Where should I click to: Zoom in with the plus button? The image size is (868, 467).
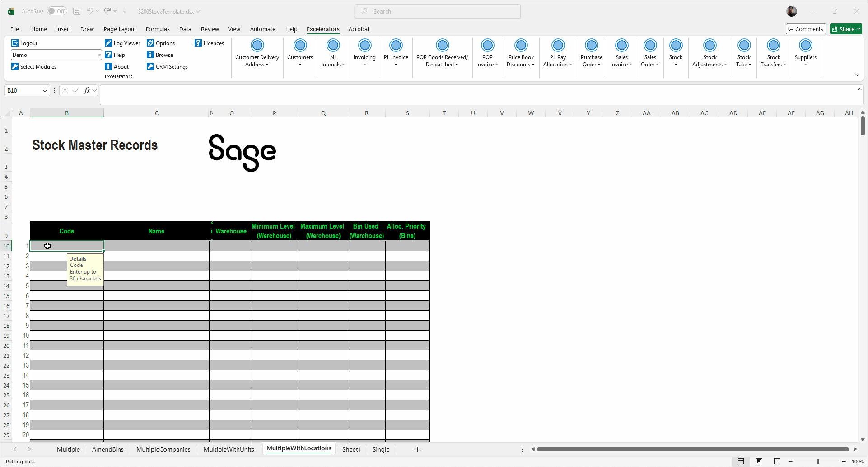coord(844,462)
